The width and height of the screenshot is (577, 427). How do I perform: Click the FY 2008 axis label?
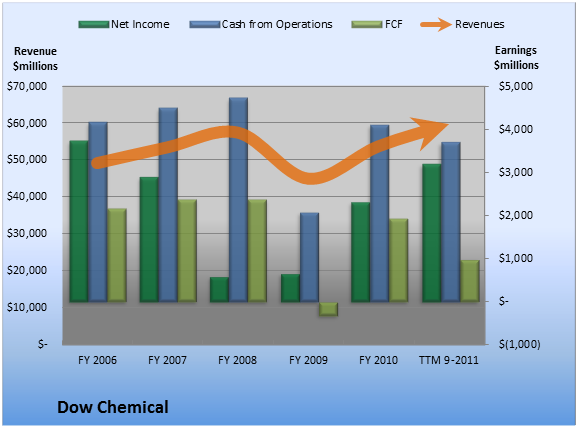(237, 360)
